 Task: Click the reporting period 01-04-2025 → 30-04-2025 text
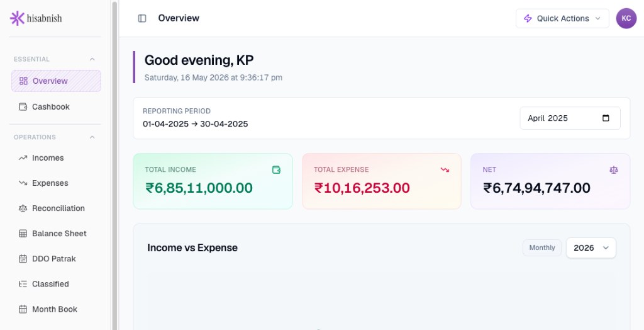click(x=196, y=124)
